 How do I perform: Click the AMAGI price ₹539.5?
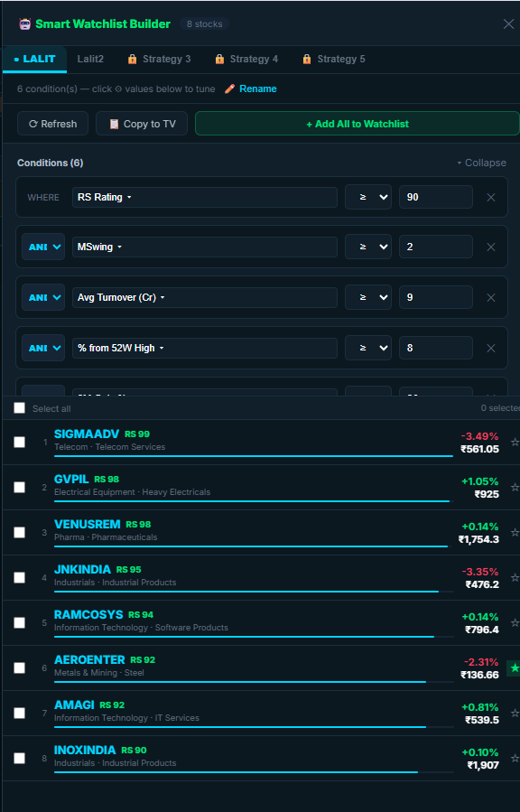(482, 721)
